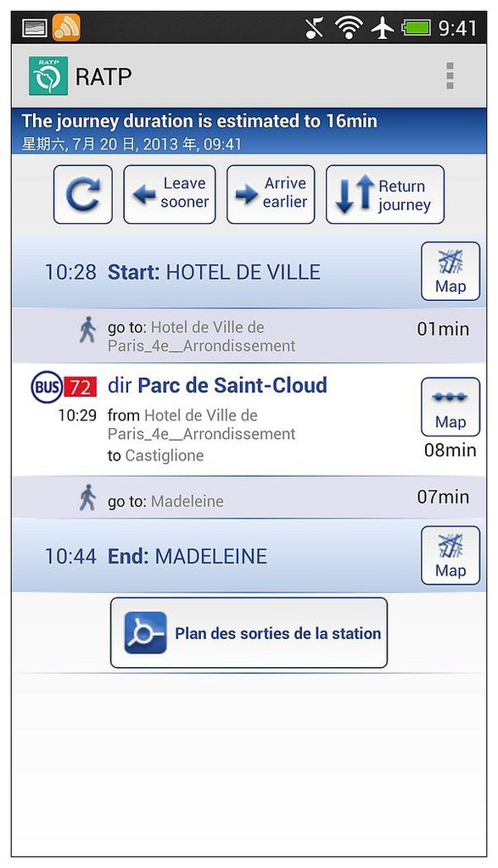This screenshot has width=498, height=868.
Task: Tap the station exits roundabout icon
Action: [145, 632]
